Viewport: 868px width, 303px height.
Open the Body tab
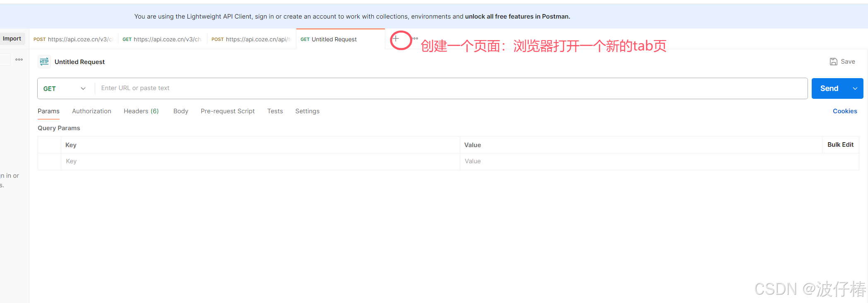[x=180, y=111]
